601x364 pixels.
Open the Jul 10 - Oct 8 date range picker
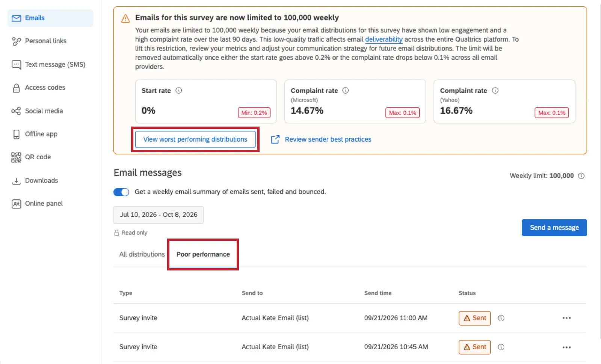pos(159,215)
